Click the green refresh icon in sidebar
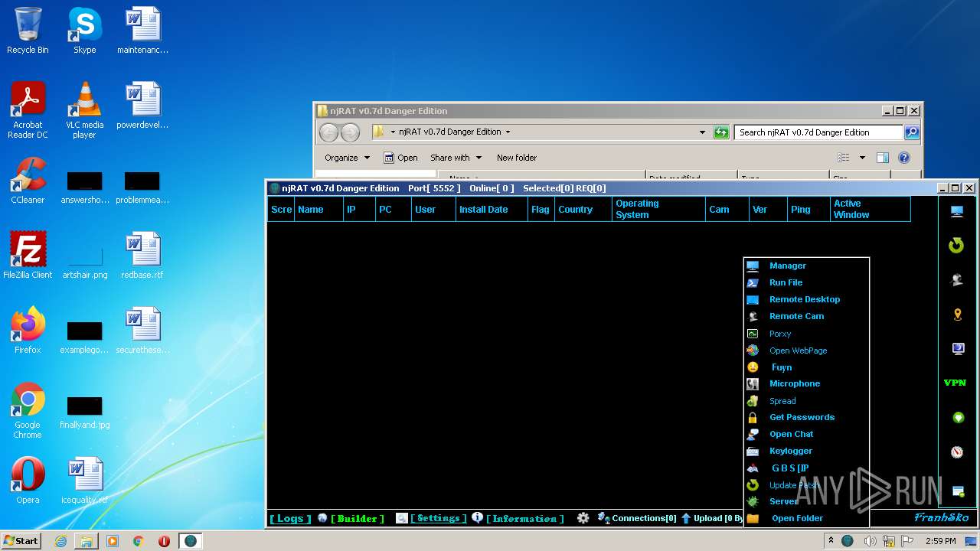Image resolution: width=980 pixels, height=551 pixels. coord(956,246)
